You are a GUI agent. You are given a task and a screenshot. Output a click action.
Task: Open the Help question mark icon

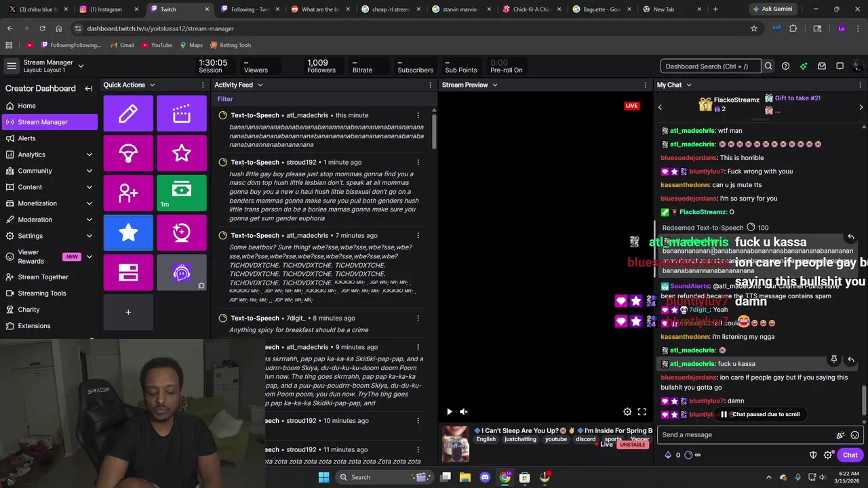click(785, 66)
